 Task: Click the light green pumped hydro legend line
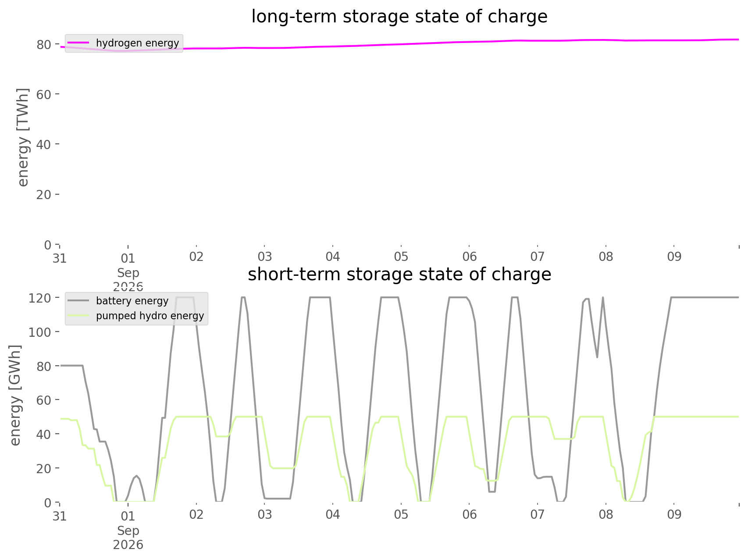pyautogui.click(x=79, y=316)
